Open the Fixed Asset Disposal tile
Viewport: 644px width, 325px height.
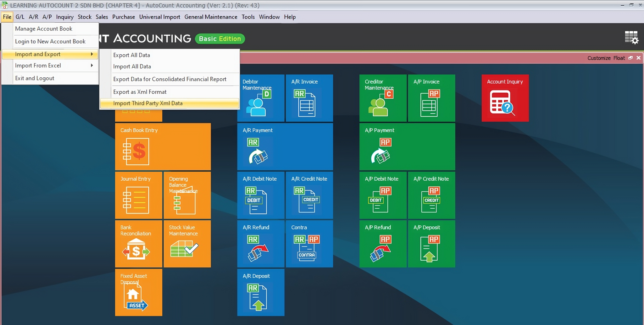coord(139,292)
